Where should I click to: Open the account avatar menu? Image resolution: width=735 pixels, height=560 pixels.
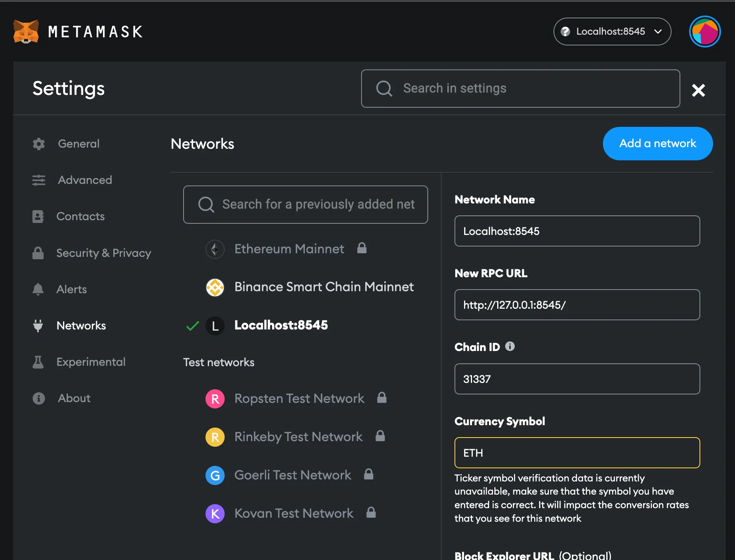click(x=705, y=32)
